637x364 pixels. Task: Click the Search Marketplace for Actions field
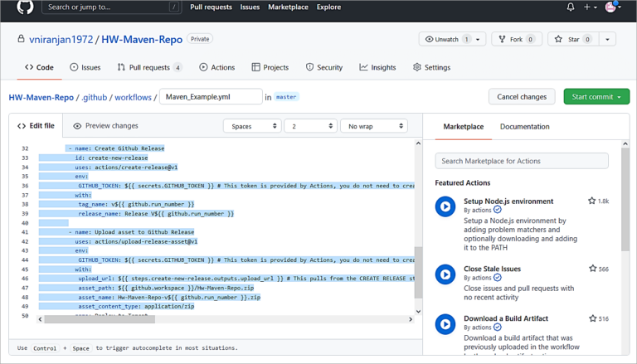click(522, 161)
